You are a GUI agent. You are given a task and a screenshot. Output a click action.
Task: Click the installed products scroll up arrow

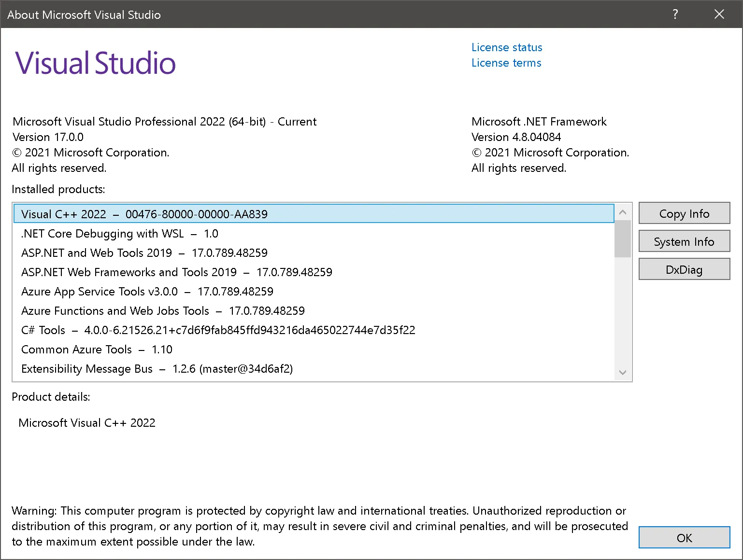pyautogui.click(x=623, y=212)
